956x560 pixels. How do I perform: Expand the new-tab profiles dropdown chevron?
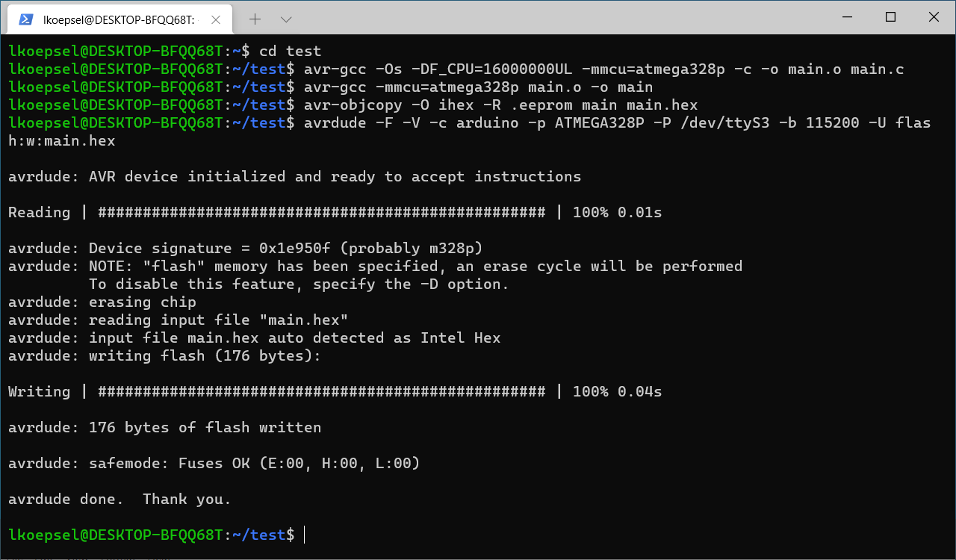pos(286,19)
